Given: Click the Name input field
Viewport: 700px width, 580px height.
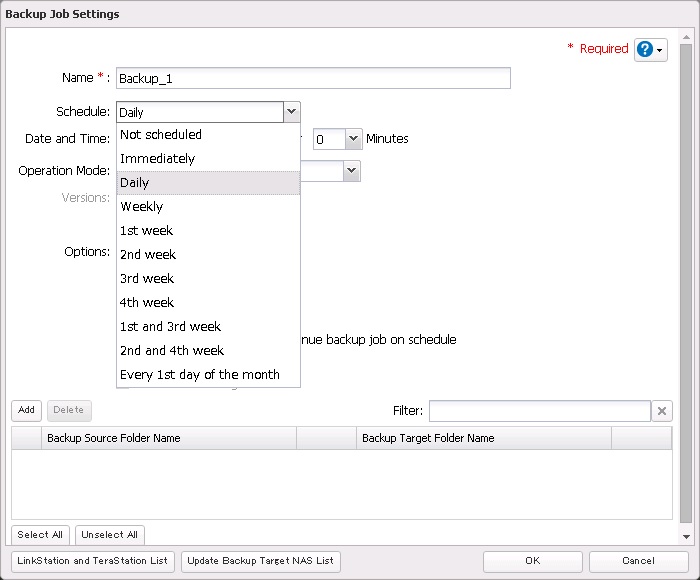Looking at the screenshot, I should tap(313, 78).
